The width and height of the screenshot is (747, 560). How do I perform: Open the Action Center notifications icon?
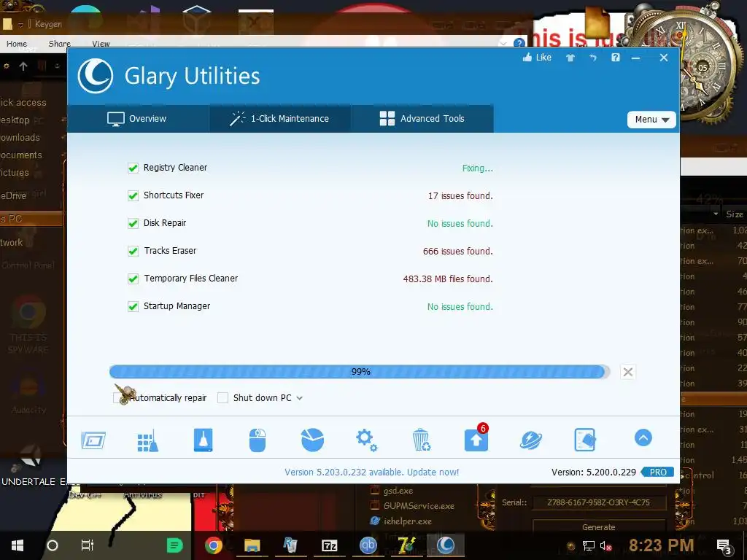pyautogui.click(x=724, y=546)
